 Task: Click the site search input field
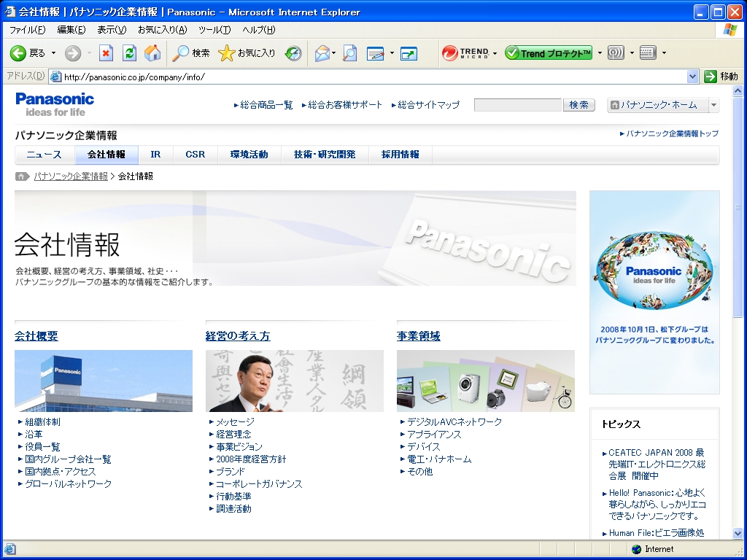[x=518, y=105]
